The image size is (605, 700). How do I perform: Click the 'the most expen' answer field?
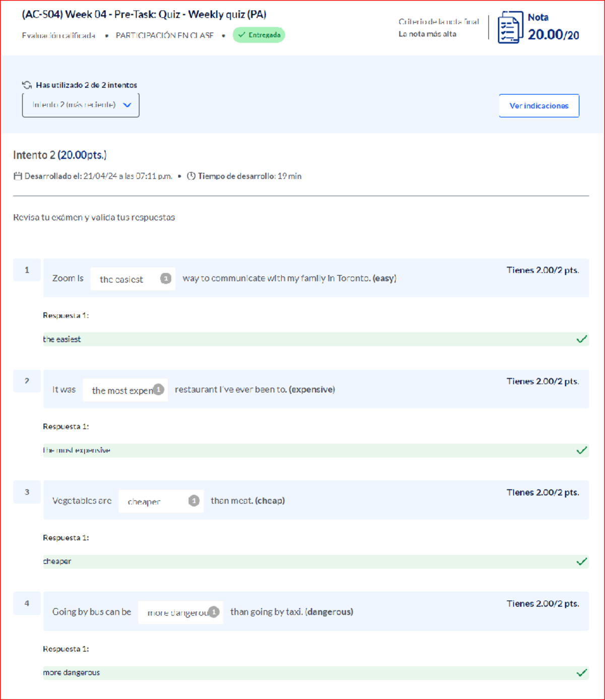[x=126, y=390]
